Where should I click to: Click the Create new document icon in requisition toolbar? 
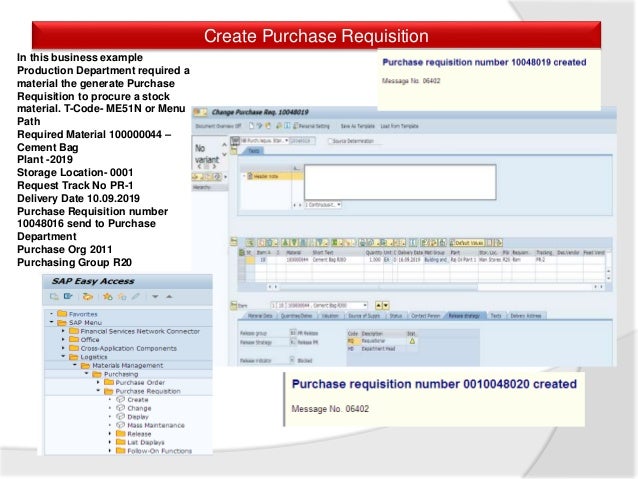coord(251,126)
